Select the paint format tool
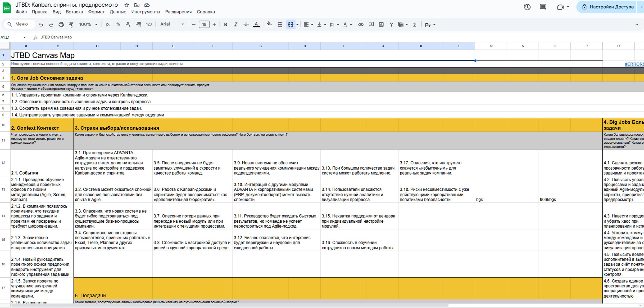This screenshot has width=644, height=308. click(71, 24)
